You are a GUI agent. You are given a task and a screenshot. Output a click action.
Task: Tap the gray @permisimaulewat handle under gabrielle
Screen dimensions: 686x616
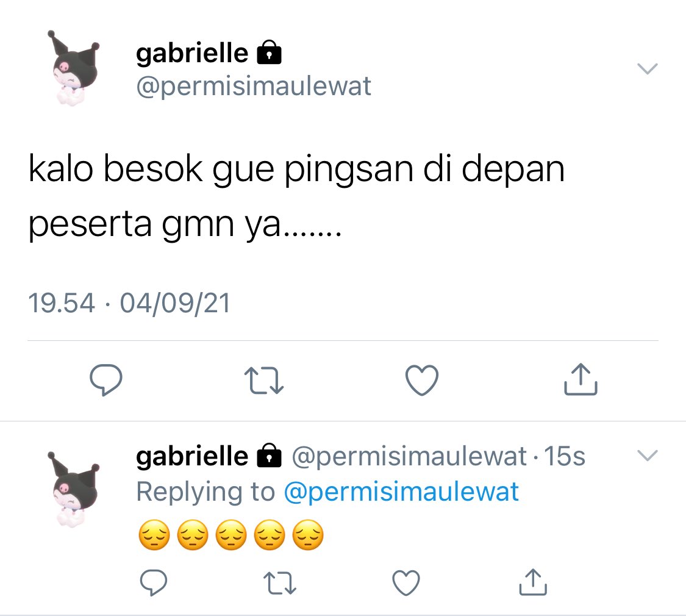(x=253, y=86)
